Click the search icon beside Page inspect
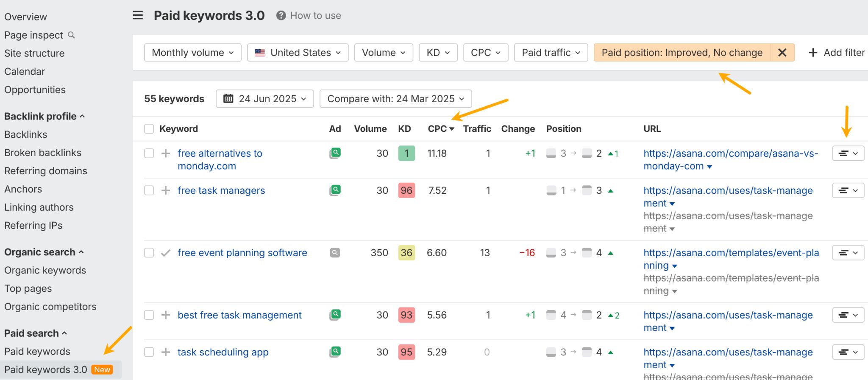868x380 pixels. [72, 35]
